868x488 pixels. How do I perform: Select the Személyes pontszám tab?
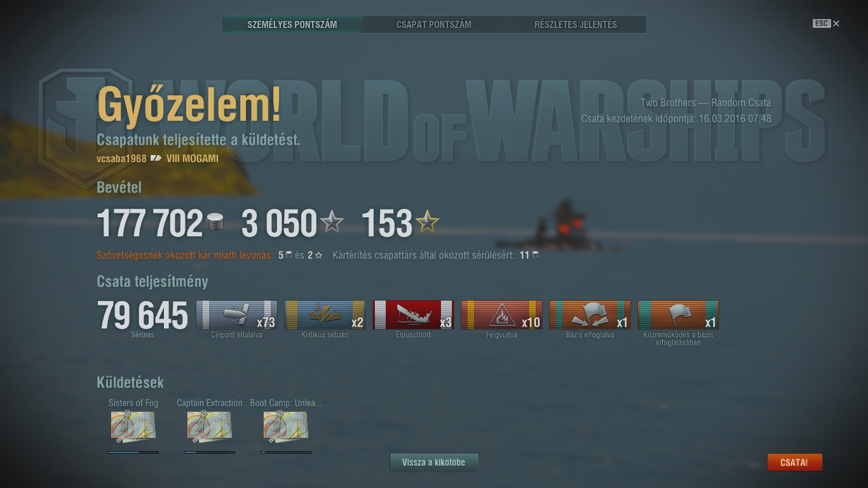tap(292, 25)
